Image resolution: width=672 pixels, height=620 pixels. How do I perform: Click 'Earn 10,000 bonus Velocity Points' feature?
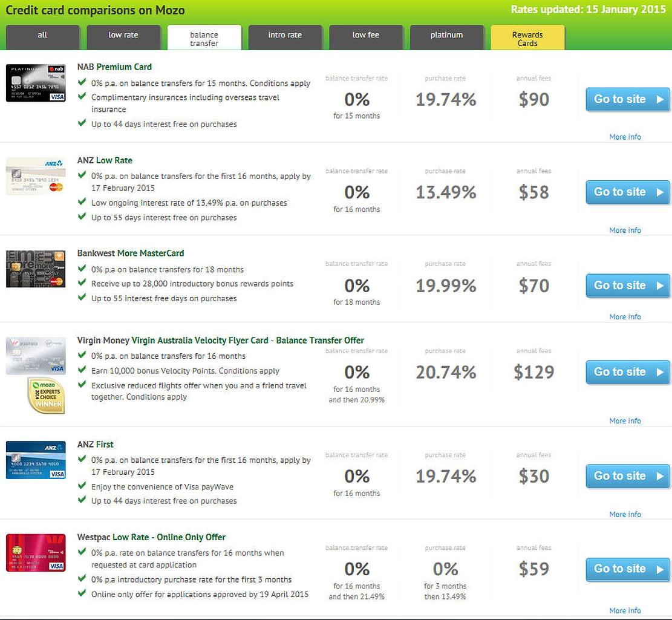point(185,371)
